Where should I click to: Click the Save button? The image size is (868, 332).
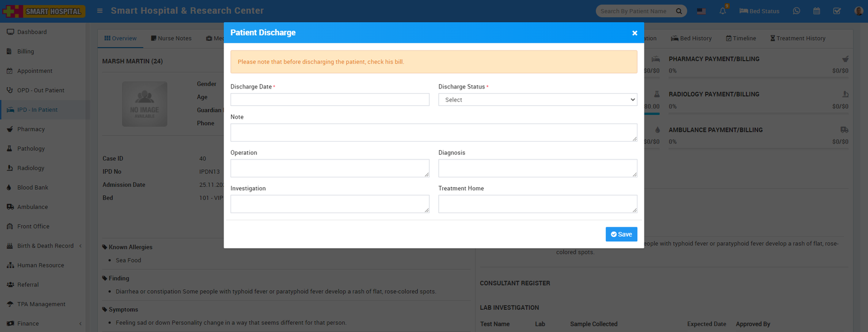click(x=621, y=234)
